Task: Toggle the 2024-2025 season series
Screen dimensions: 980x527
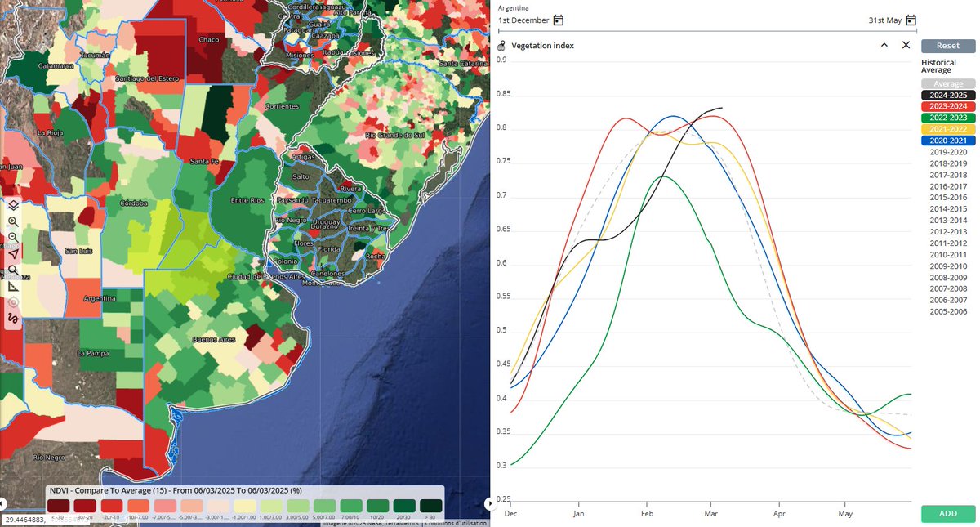Action: tap(948, 96)
